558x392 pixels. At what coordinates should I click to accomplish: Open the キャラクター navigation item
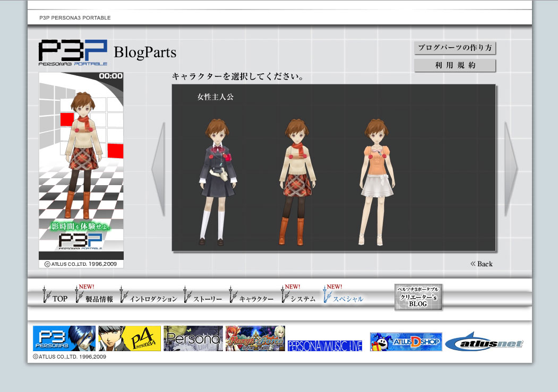(251, 295)
